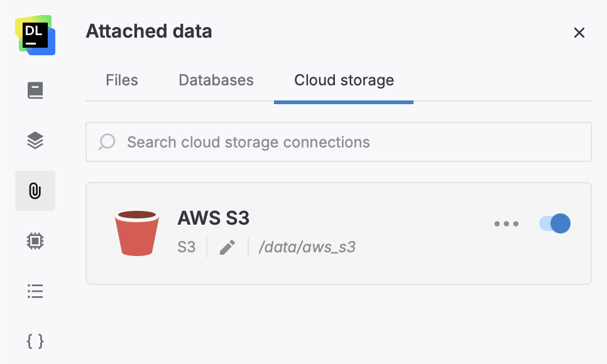607x364 pixels.
Task: Select the outline list icon in sidebar
Action: (x=35, y=291)
